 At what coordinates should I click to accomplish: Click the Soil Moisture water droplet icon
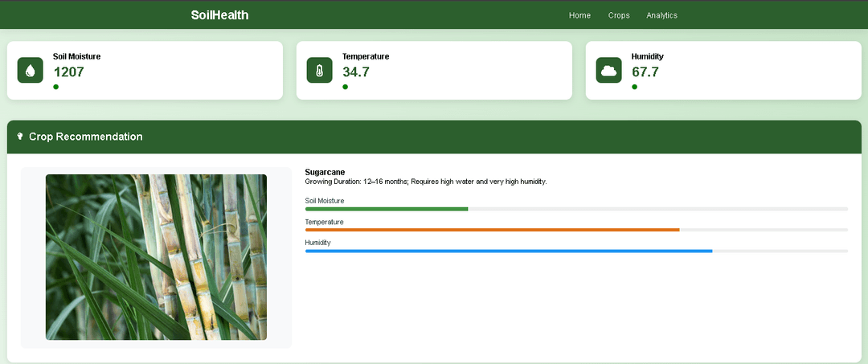pyautogui.click(x=31, y=70)
